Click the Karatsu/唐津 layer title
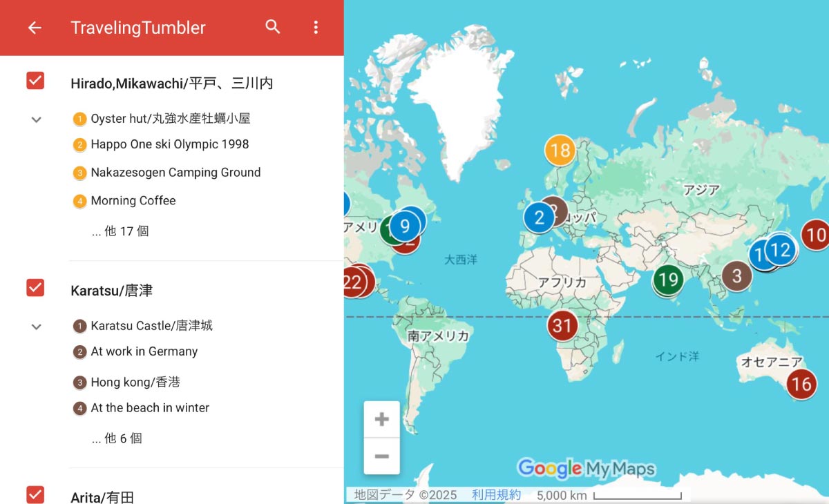Viewport: 829px width, 504px height. 112,291
